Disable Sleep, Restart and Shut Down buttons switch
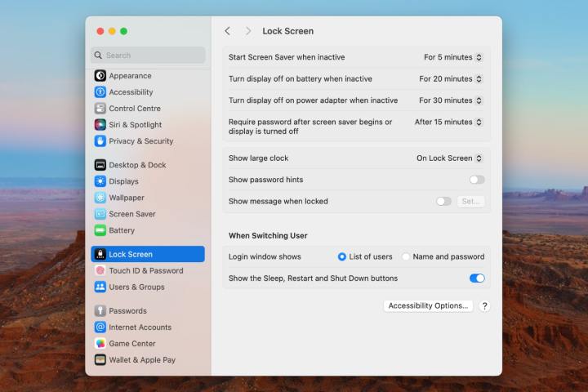 point(477,278)
